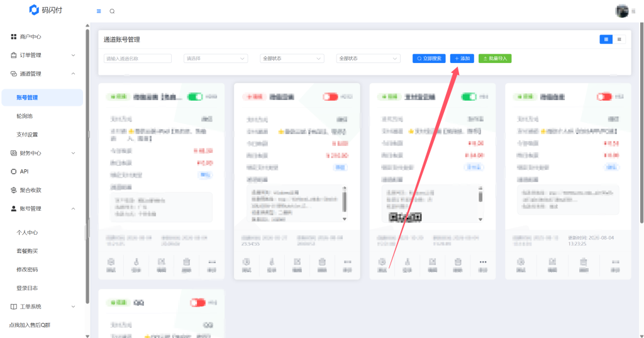Image resolution: width=644 pixels, height=338 pixels.
Task: Click the 点我加入售后Q群 link
Action: [x=30, y=325]
